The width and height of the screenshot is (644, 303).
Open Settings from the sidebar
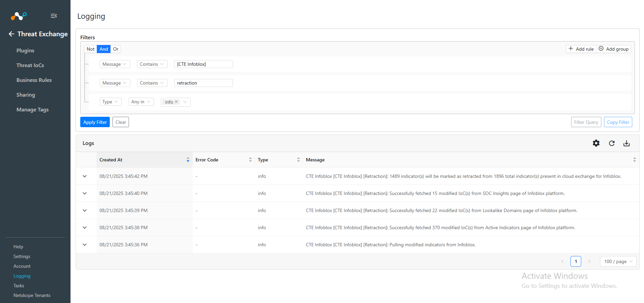click(22, 256)
